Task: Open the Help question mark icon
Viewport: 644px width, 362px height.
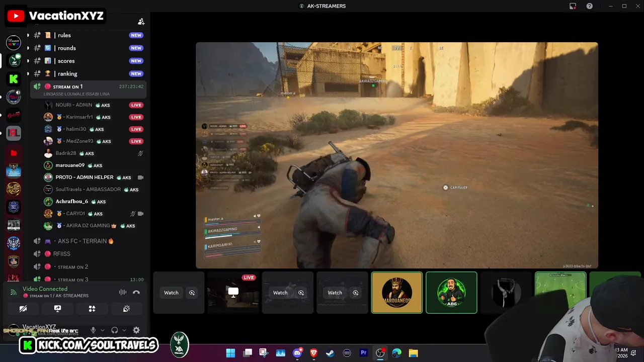Action: coord(589,6)
